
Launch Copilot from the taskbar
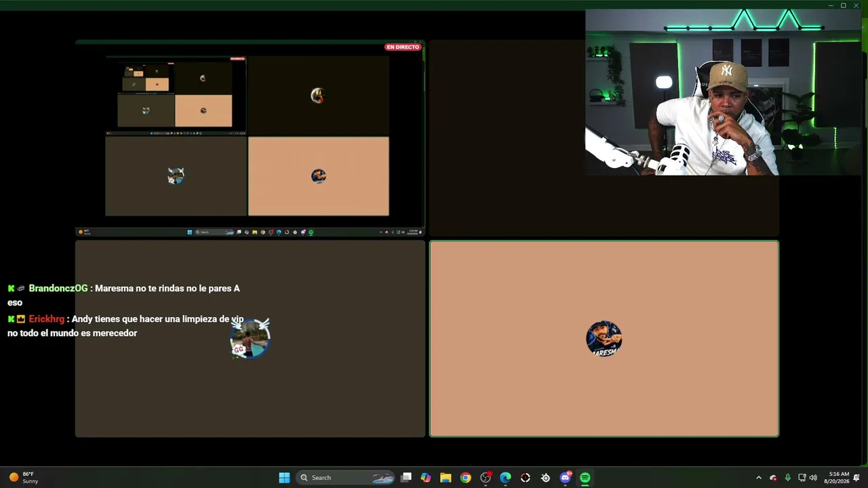[426, 478]
